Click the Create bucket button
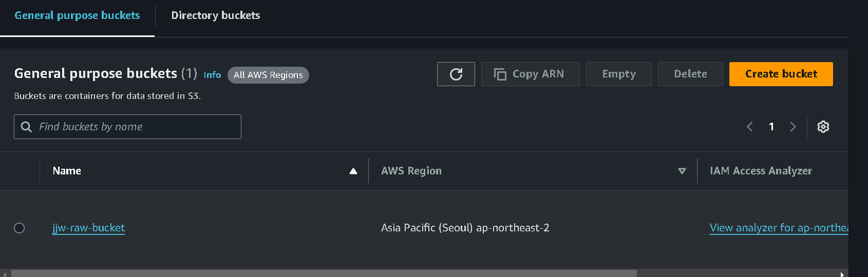Viewport: 868px width, 277px height. (x=781, y=74)
